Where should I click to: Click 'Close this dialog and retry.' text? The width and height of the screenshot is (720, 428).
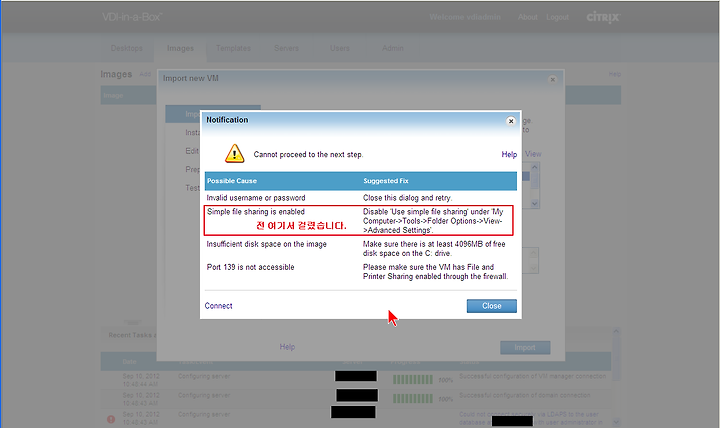tap(408, 198)
